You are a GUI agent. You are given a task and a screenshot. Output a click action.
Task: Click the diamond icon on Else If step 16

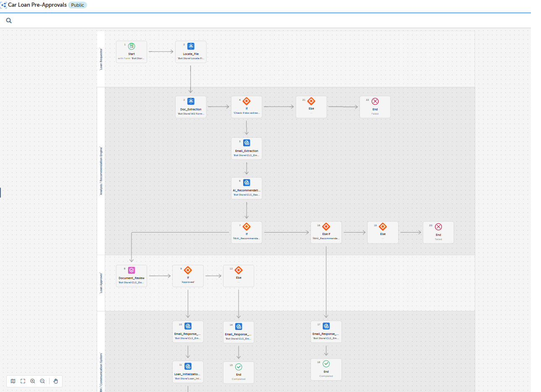pyautogui.click(x=326, y=227)
